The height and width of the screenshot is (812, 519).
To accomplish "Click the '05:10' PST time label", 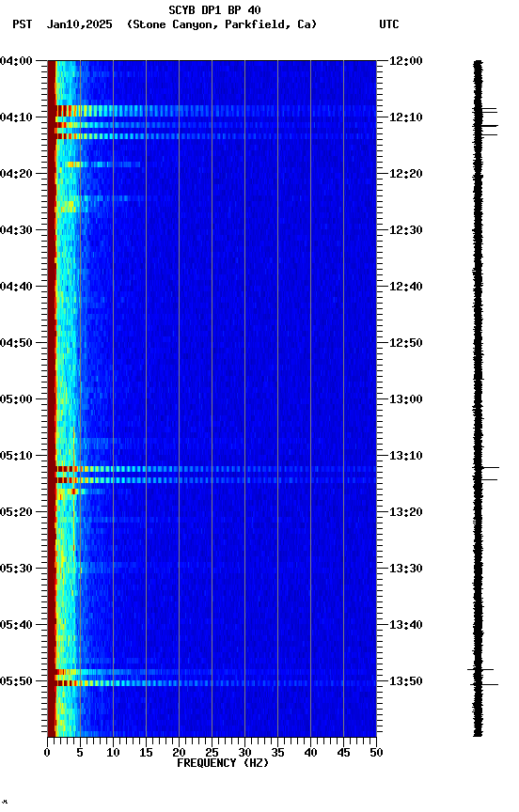I will click(16, 456).
